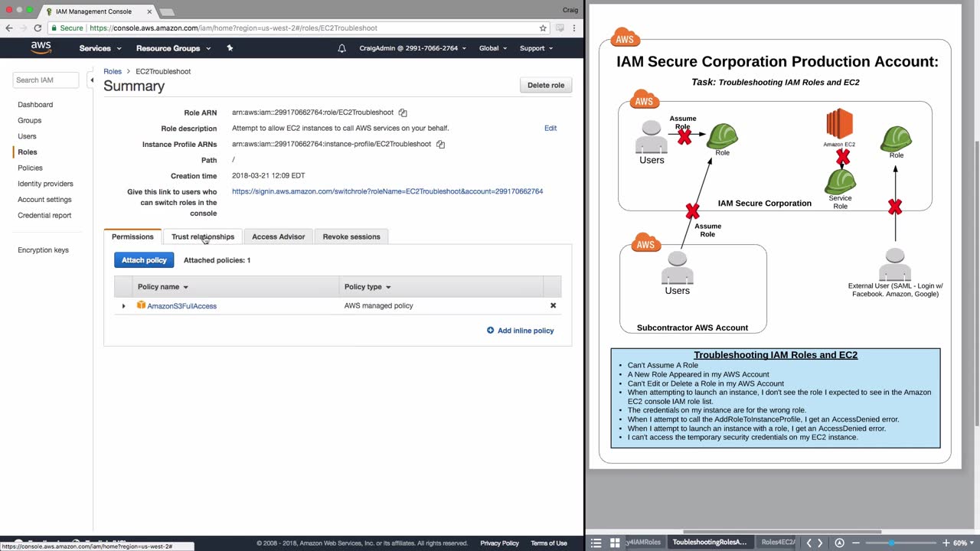The width and height of the screenshot is (980, 551).
Task: Click the Attach policy button
Action: click(x=144, y=260)
